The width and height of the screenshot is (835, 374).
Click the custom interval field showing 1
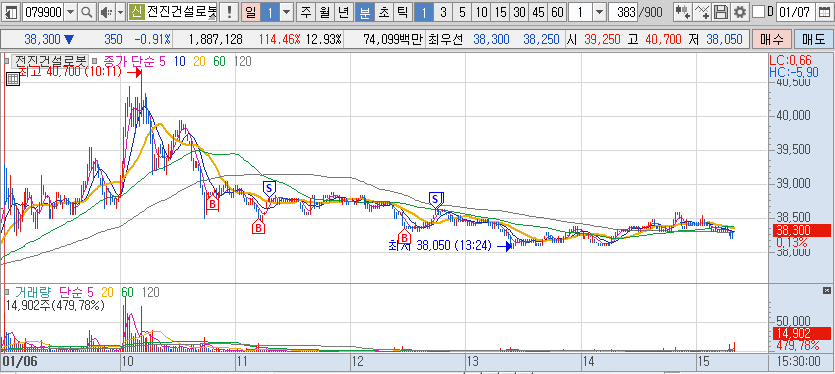click(581, 12)
